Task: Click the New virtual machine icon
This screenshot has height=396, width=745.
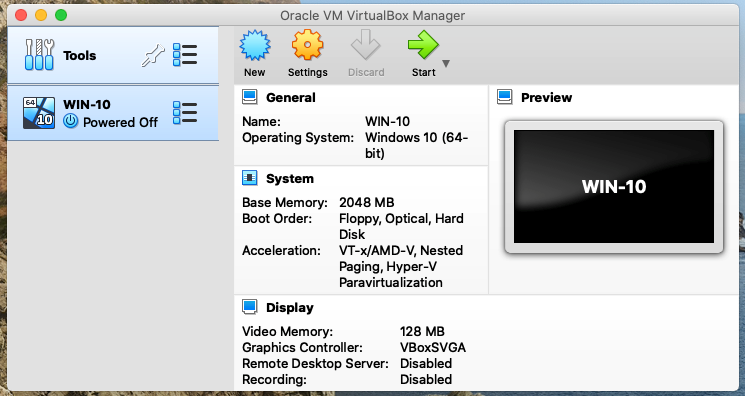Action: point(255,45)
